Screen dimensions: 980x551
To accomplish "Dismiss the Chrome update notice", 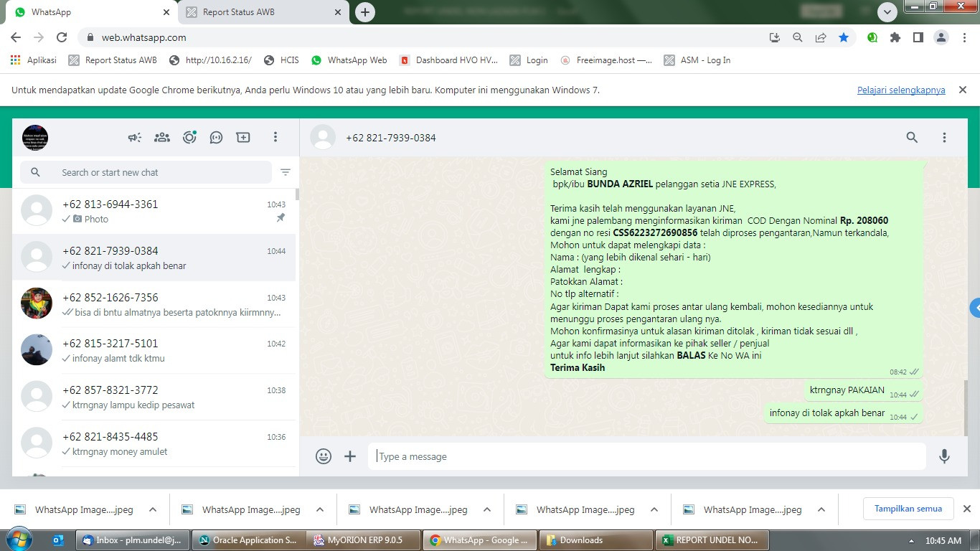I will (963, 90).
